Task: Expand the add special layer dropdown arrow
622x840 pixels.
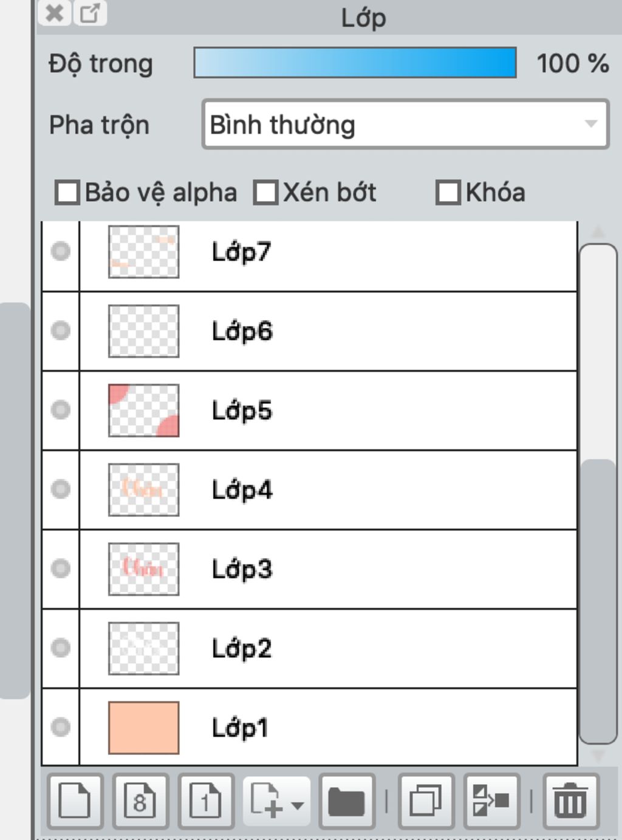Action: click(x=298, y=806)
